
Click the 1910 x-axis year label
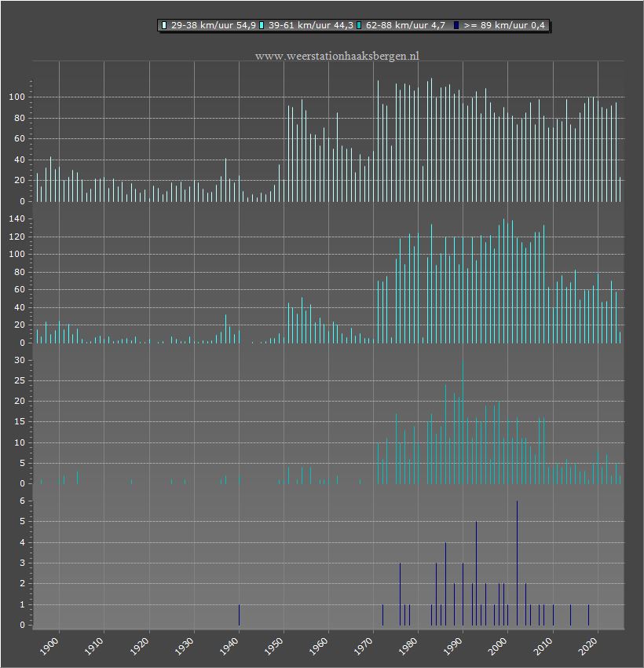click(95, 646)
